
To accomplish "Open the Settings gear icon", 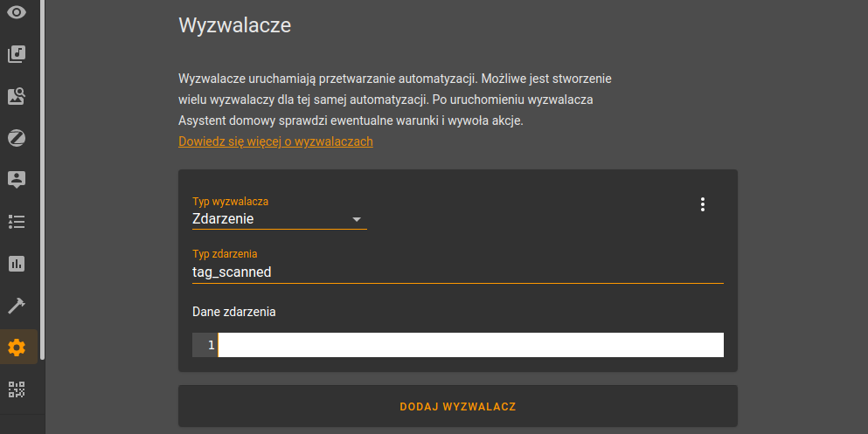I will coord(17,348).
